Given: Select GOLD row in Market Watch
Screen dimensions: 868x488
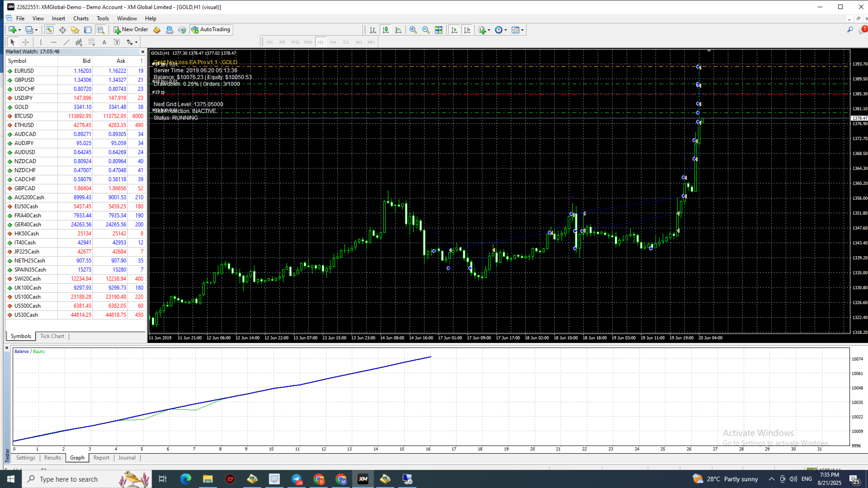Looking at the screenshot, I should [x=75, y=107].
